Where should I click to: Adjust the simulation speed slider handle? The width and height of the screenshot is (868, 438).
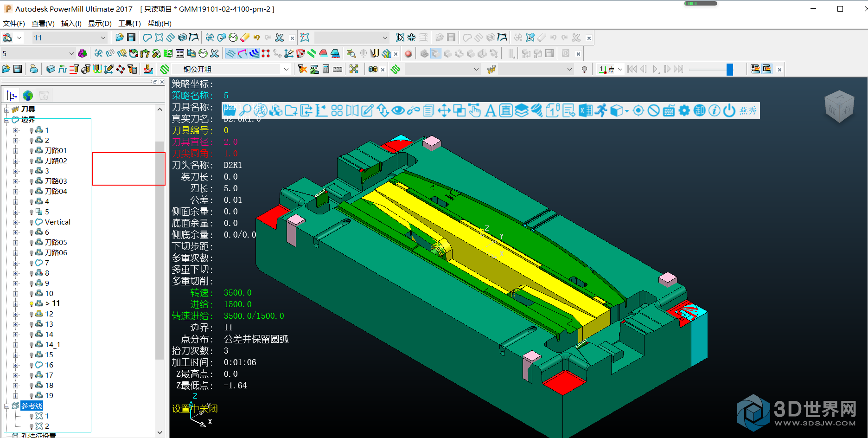pyautogui.click(x=729, y=69)
